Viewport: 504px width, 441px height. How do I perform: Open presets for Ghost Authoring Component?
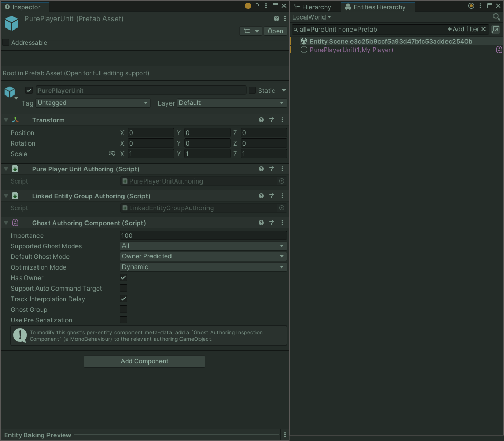(271, 223)
